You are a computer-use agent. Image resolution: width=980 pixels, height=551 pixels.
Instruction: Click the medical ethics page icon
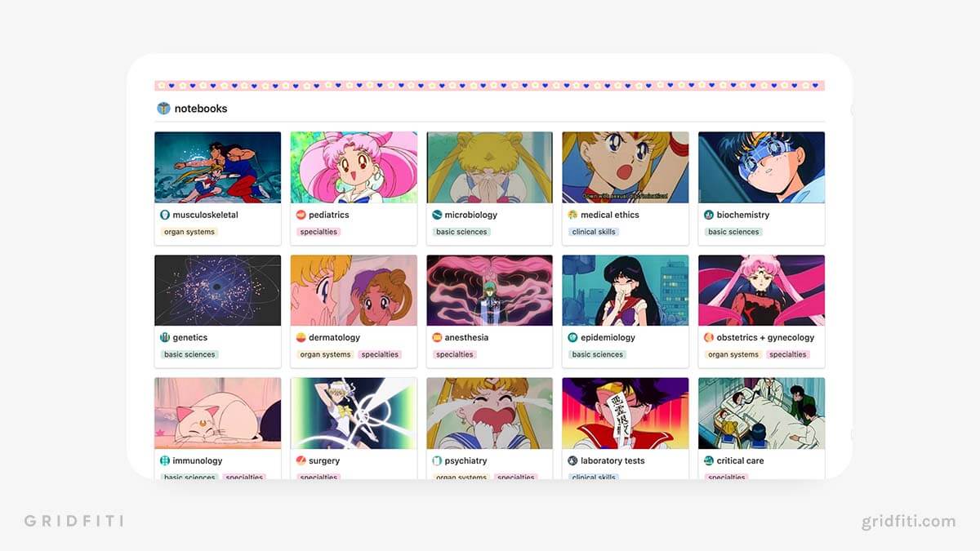point(573,216)
